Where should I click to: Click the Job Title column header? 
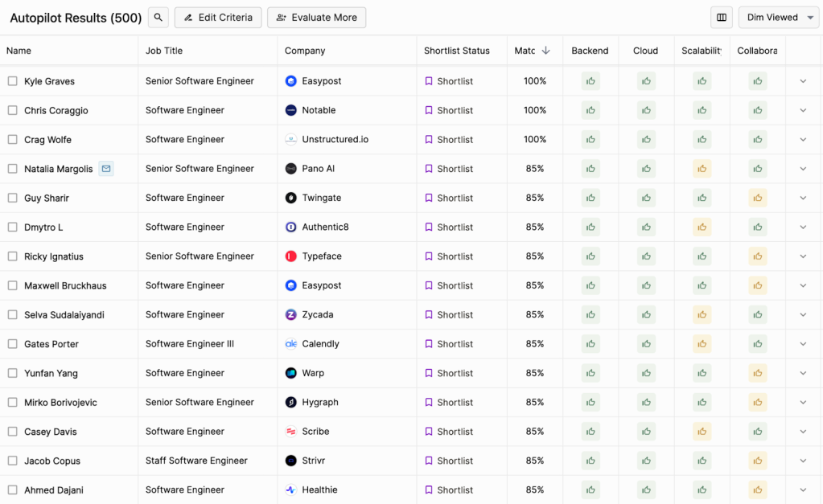pyautogui.click(x=164, y=51)
